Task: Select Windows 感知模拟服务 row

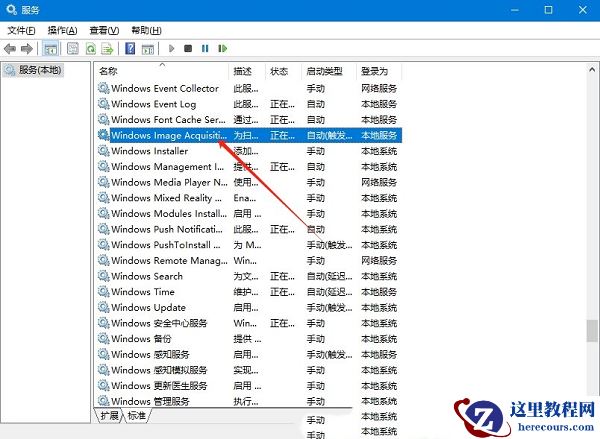Action: pos(249,370)
